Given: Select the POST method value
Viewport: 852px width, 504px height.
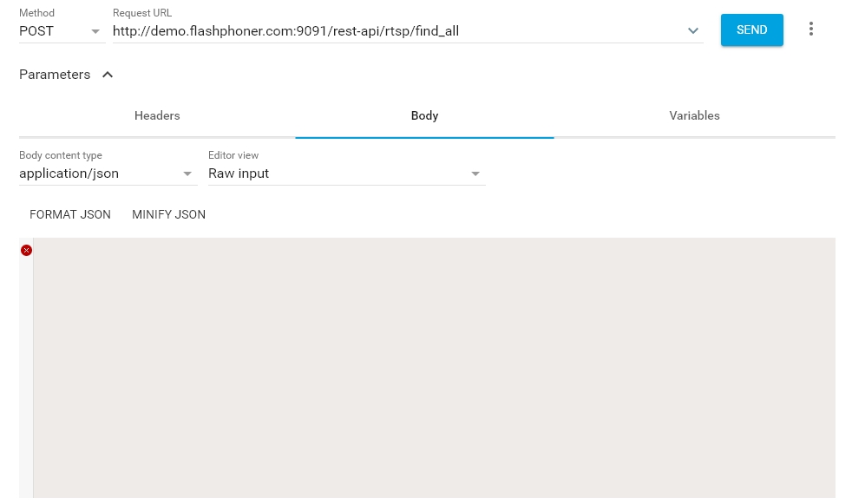Looking at the screenshot, I should click(x=37, y=31).
